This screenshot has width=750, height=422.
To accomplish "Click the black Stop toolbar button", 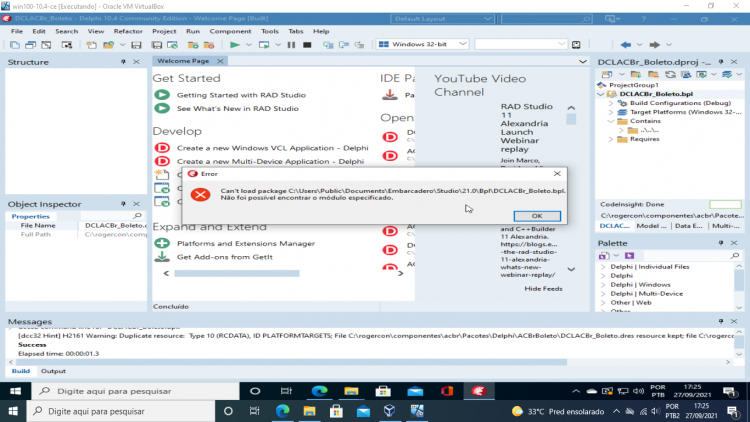I will click(307, 44).
